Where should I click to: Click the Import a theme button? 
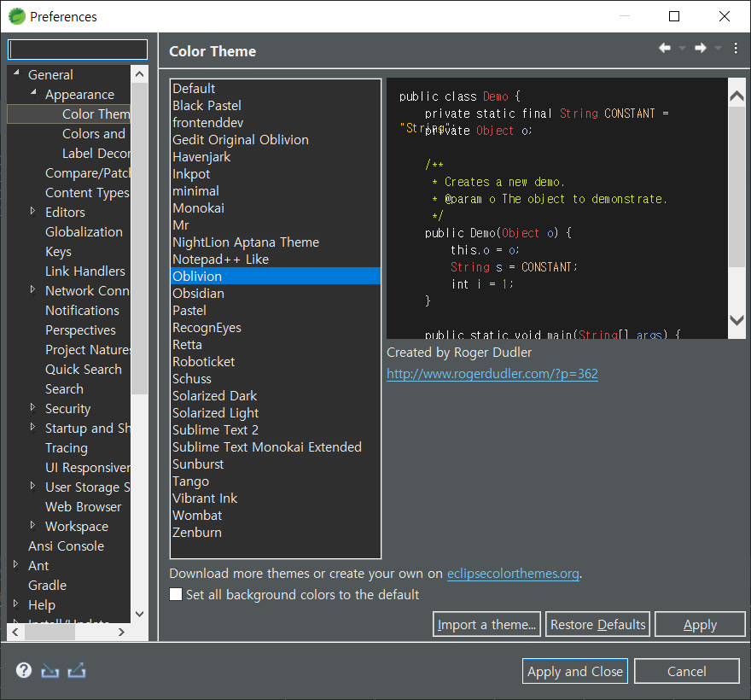point(486,624)
